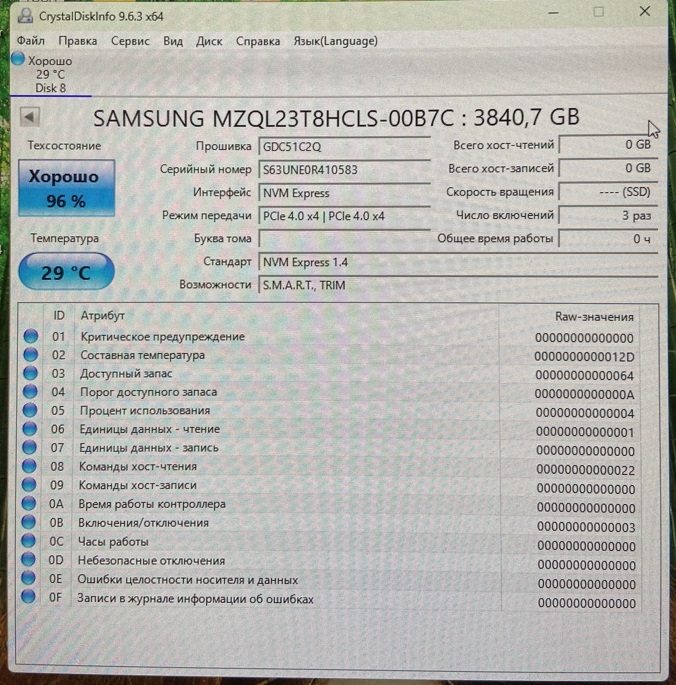
Task: Click the Скорость вращения value ---- (SSD)
Action: [608, 192]
